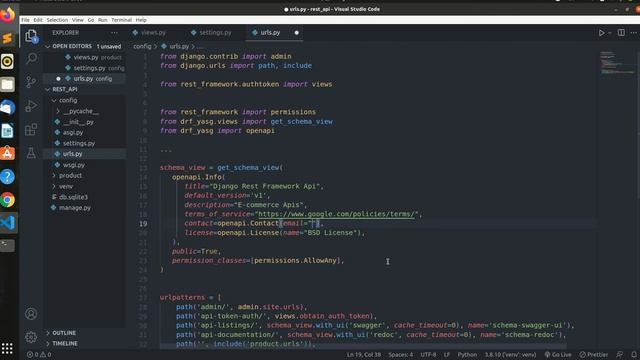Screen dimensions: 640x360
Task: Change UTF-8 encoding in status bar
Action: 428,354
